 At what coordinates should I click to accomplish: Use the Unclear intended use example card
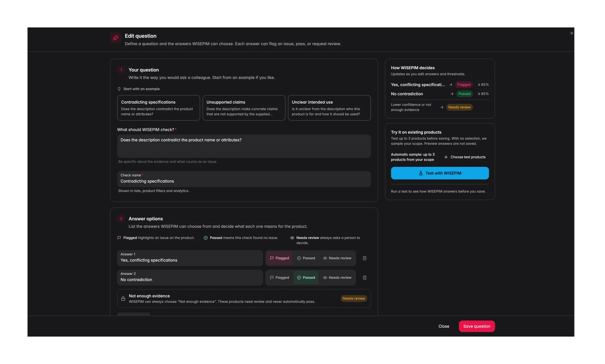click(329, 108)
